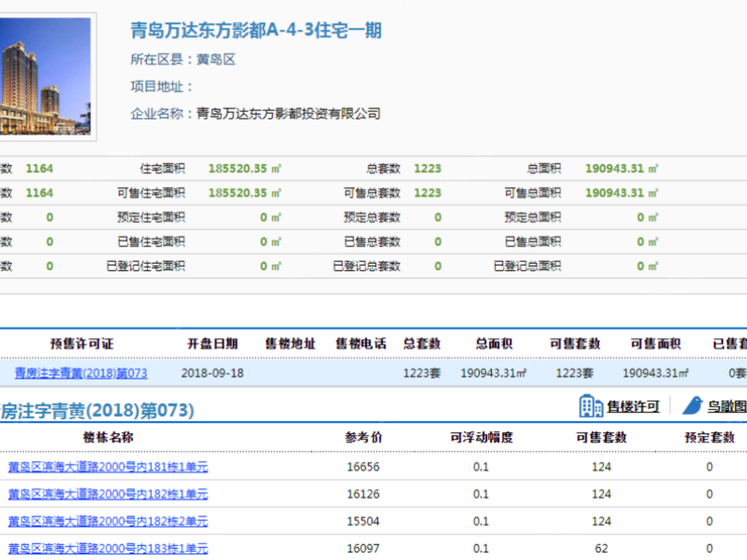The width and height of the screenshot is (747, 560).
Task: Click 售楼地址 column header
Action: point(291,343)
